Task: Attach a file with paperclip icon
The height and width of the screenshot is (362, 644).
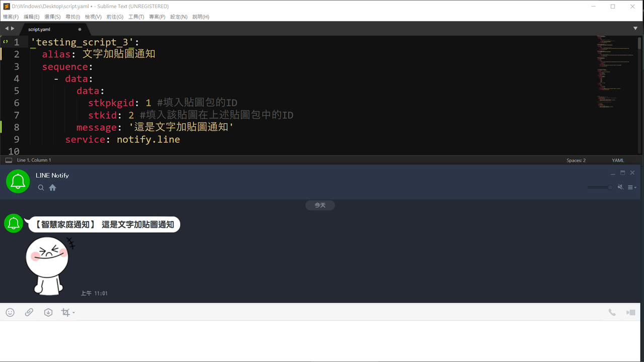Action: [29, 312]
